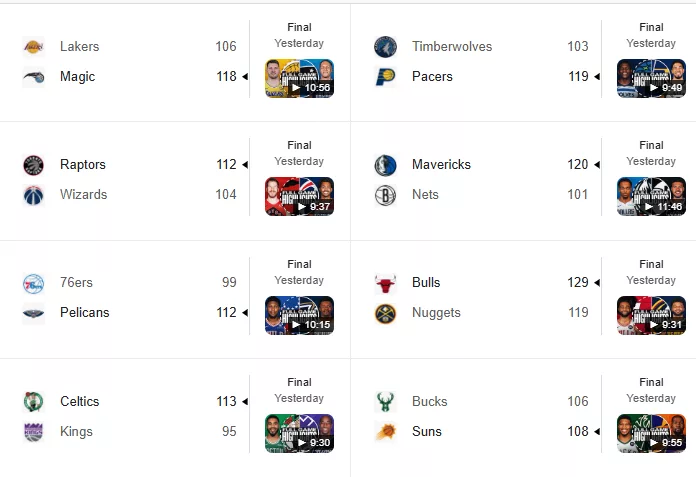Click the Celtics logo icon
696x477 pixels.
(x=33, y=402)
